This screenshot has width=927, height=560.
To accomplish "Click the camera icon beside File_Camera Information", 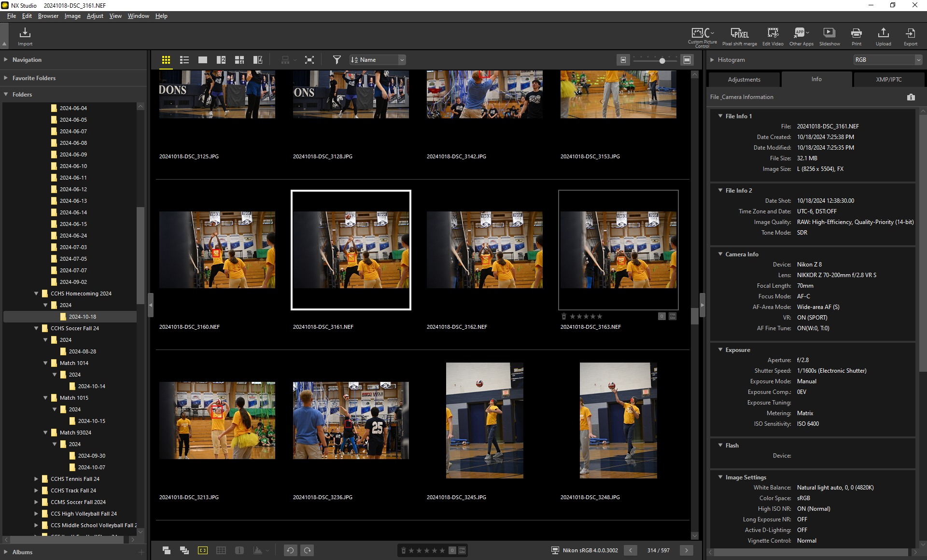I will pos(911,97).
